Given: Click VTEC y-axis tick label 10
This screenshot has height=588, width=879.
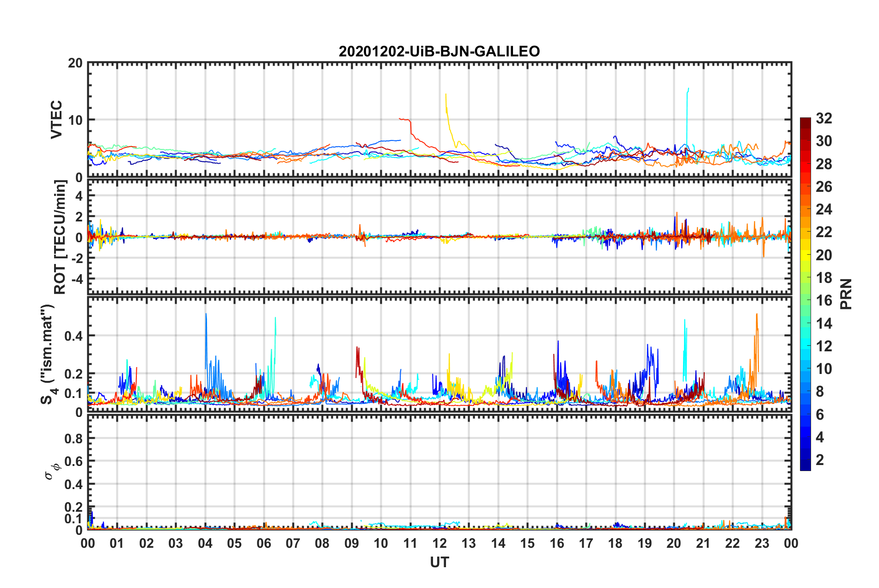Looking at the screenshot, I should coord(75,120).
